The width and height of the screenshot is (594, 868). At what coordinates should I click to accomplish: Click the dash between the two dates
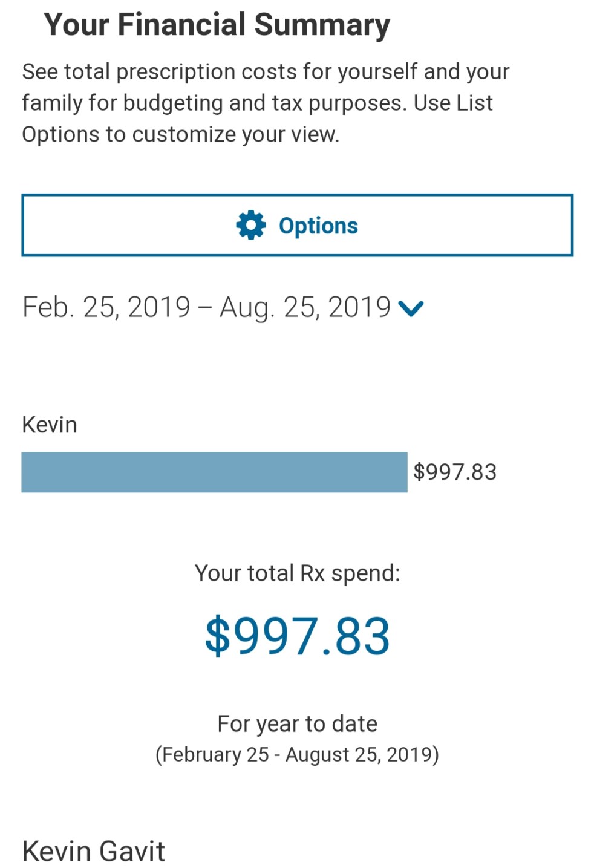(204, 307)
